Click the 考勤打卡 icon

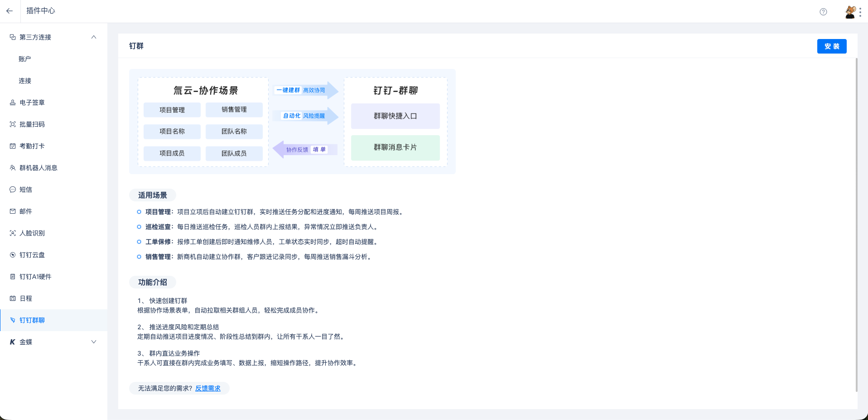[x=13, y=146]
